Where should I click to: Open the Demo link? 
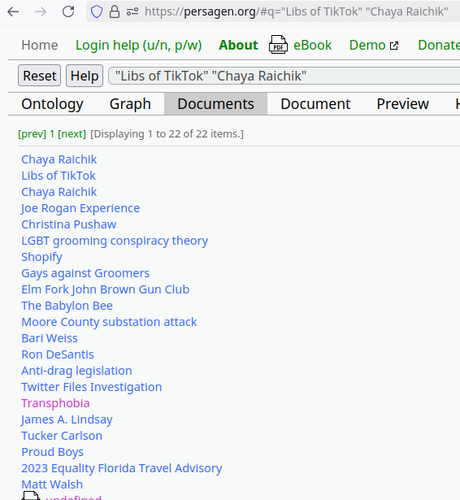[367, 45]
